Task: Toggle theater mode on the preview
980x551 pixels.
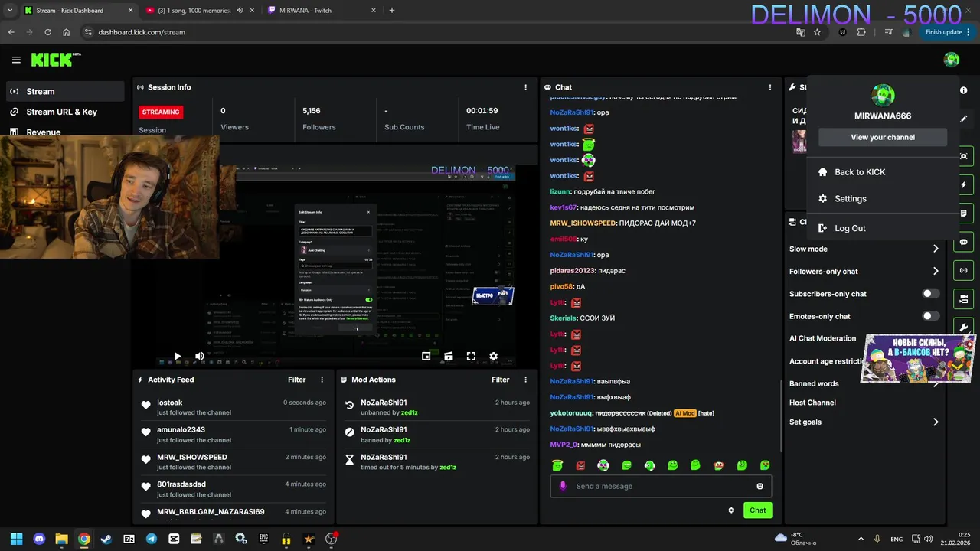Action: [x=449, y=356]
